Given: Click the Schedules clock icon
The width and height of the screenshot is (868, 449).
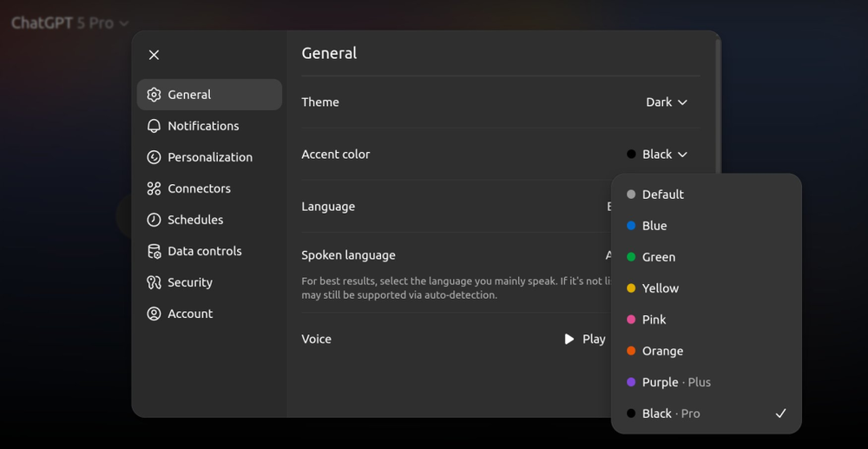Looking at the screenshot, I should 154,220.
